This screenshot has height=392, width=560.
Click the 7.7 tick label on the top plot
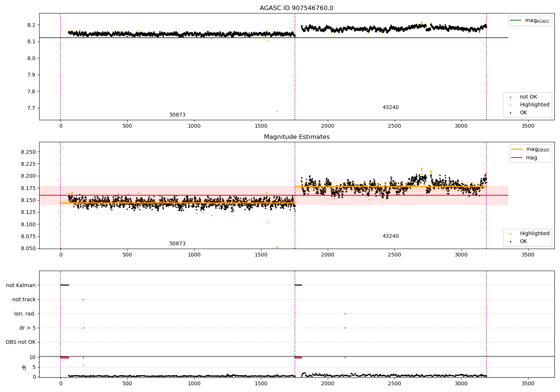point(32,108)
